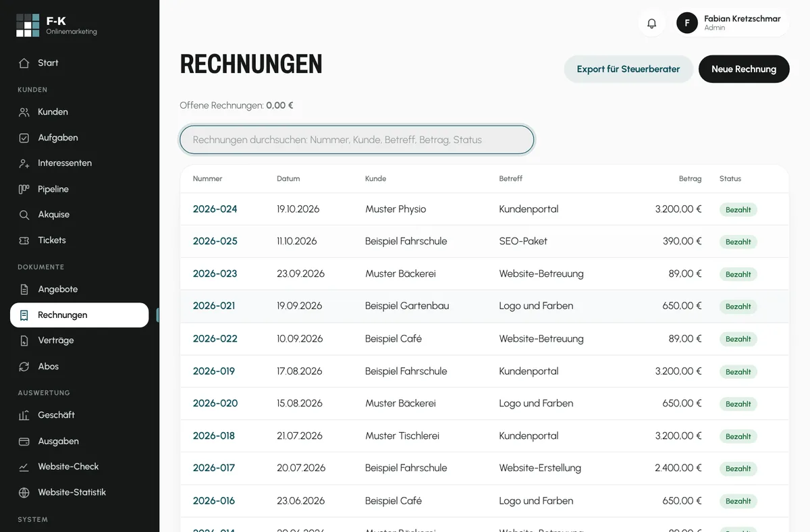Viewport: 810px width, 532px height.
Task: Click the Verträge contract icon
Action: pos(24,341)
